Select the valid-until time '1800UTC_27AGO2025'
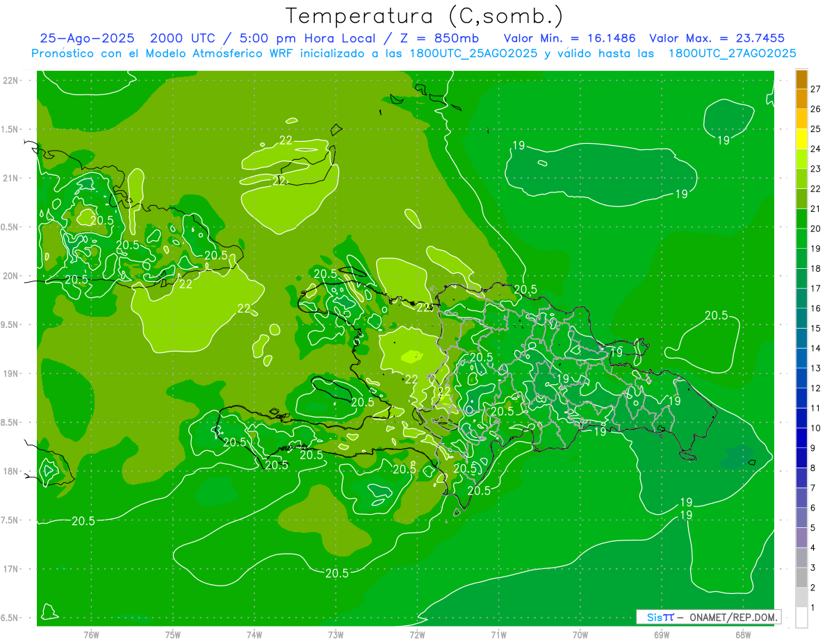 click(732, 53)
